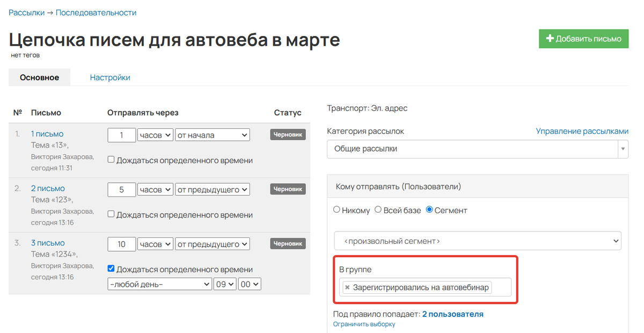The height and width of the screenshot is (333, 644).
Task: Open the «от начала» dropdown
Action: pyautogui.click(x=213, y=135)
